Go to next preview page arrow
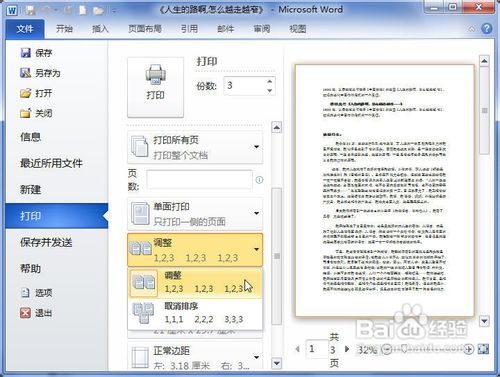The height and width of the screenshot is (377, 500). (347, 349)
